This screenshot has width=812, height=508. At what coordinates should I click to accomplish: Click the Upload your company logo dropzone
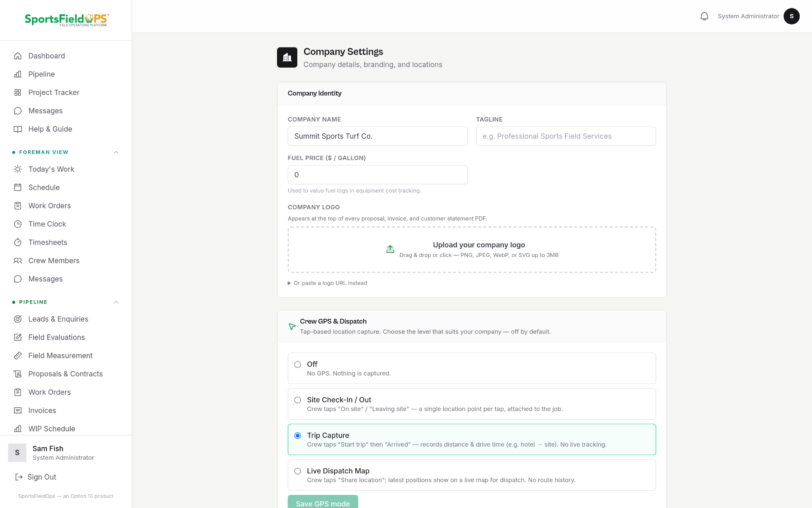coord(472,250)
